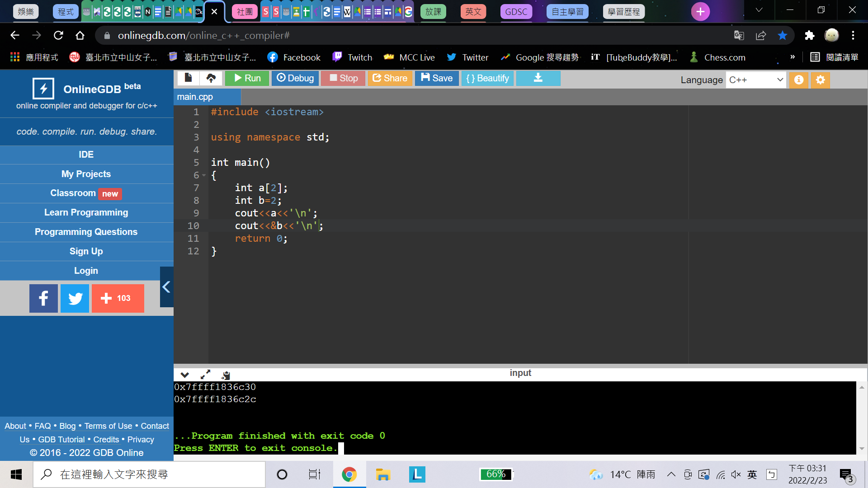The image size is (868, 488).
Task: Click the upload file cloud icon
Action: [211, 78]
